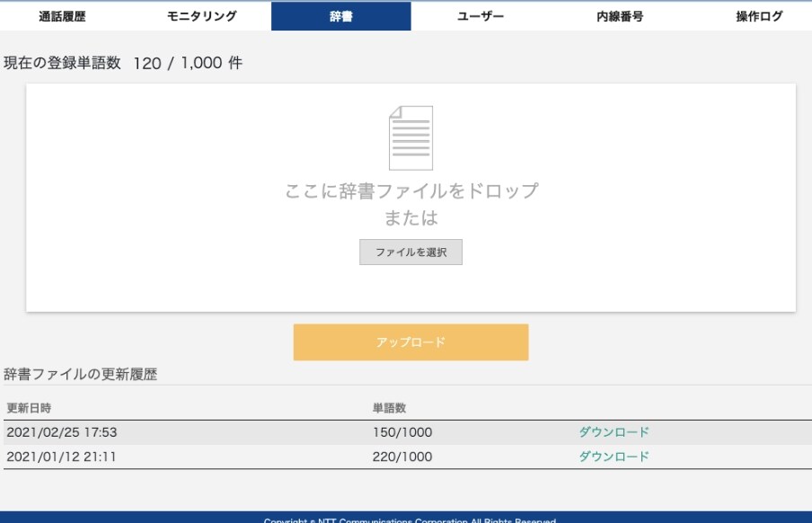
Task: Click the ここに辞書ファイルをドロップ text
Action: (411, 191)
